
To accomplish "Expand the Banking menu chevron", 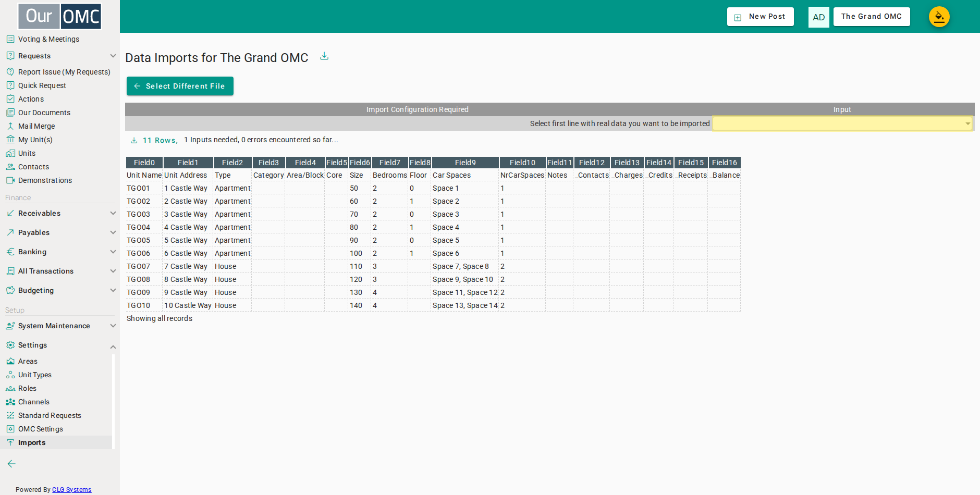I will (113, 252).
